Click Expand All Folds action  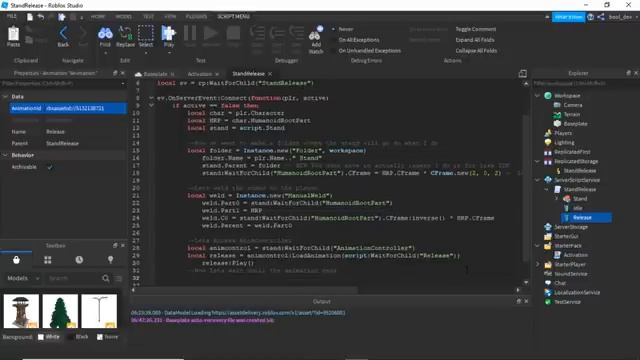coord(475,40)
